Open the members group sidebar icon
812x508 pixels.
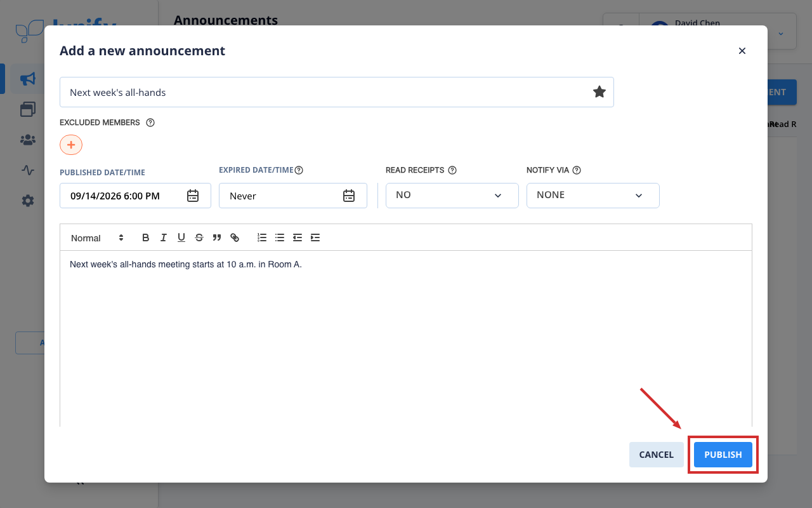click(x=28, y=140)
